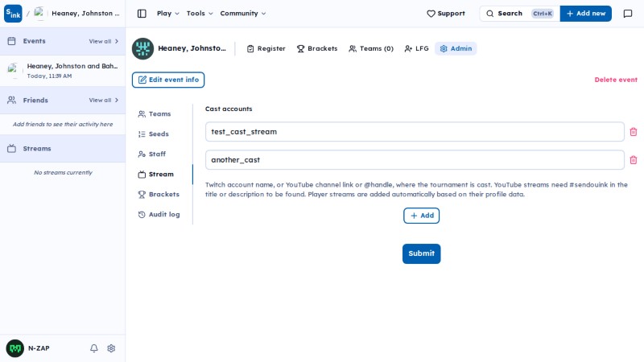
Task: Expand the Tools menu
Action: pos(200,14)
